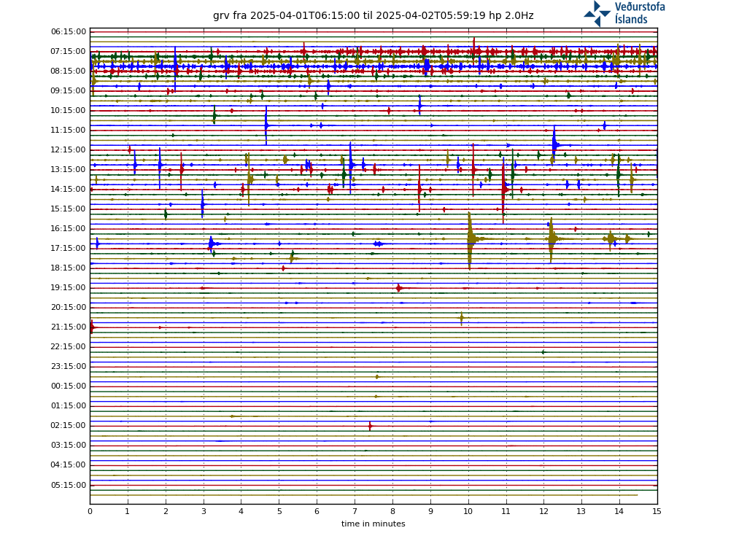Image resolution: width=747 pixels, height=560 pixels.
Task: Click the 12:15:00 time label
Action: (69, 150)
